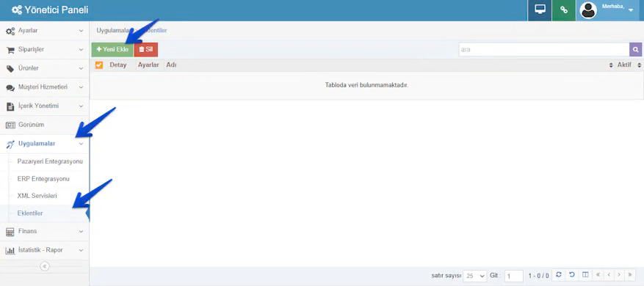
Task: Toggle the select-all checkbox in table header
Action: point(98,65)
